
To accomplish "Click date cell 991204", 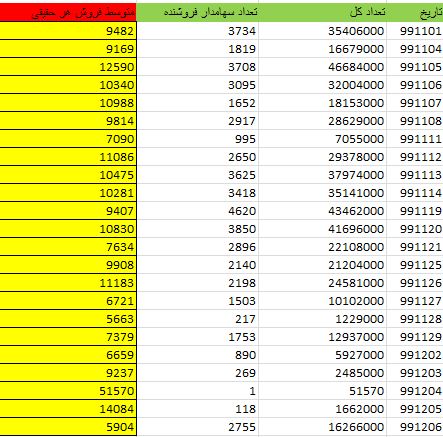I will (x=415, y=391).
